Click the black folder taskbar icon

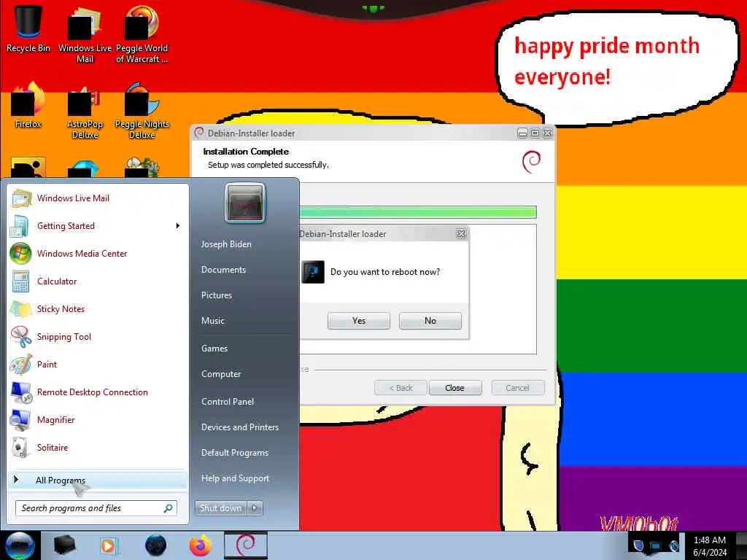coord(64,545)
